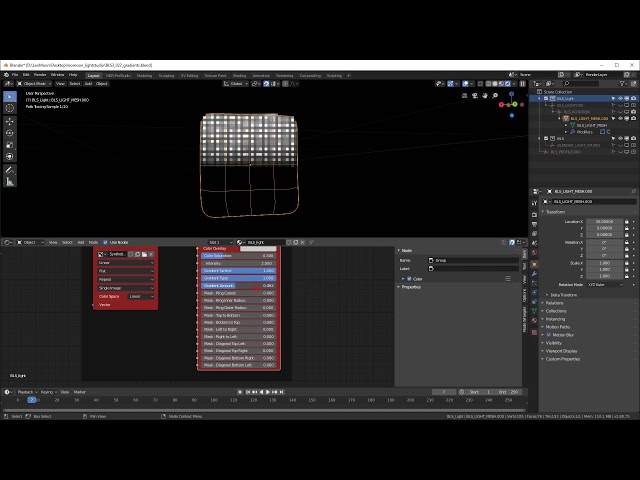Switch to the Shading workspace tab
The height and width of the screenshot is (480, 640).
[240, 76]
